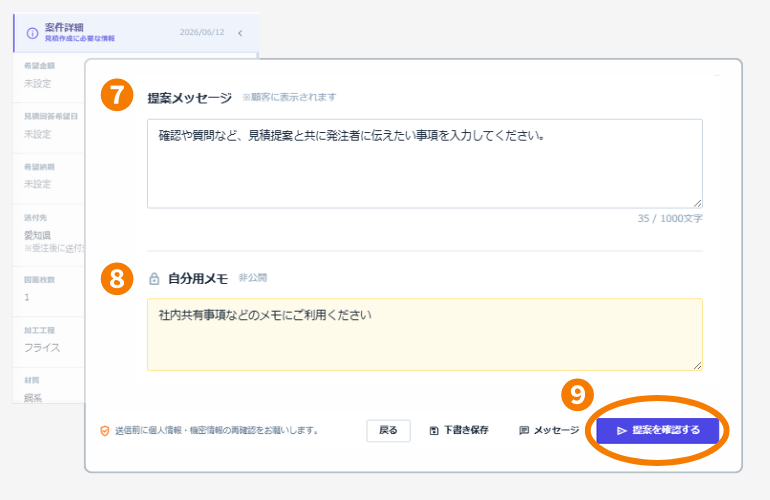Screen dimensions: 770x500
Task: Click the 下書き保存 button
Action: (459, 430)
